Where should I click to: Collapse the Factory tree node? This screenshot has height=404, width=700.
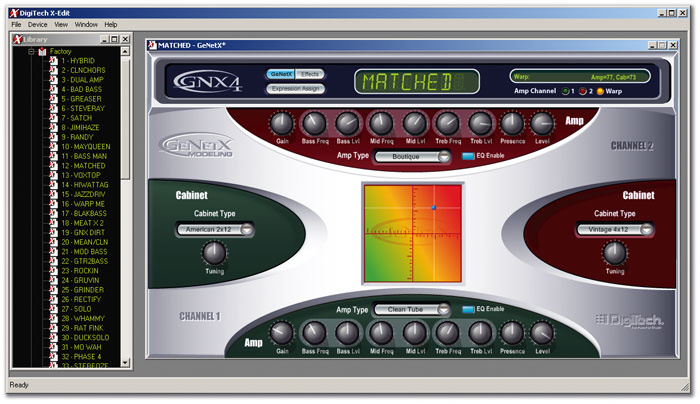tap(32, 52)
